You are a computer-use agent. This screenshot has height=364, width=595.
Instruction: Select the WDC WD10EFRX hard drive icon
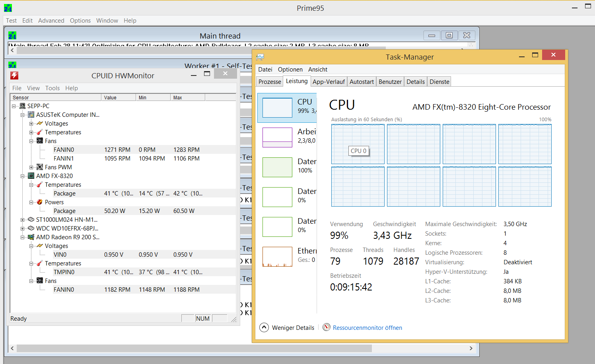click(x=31, y=228)
